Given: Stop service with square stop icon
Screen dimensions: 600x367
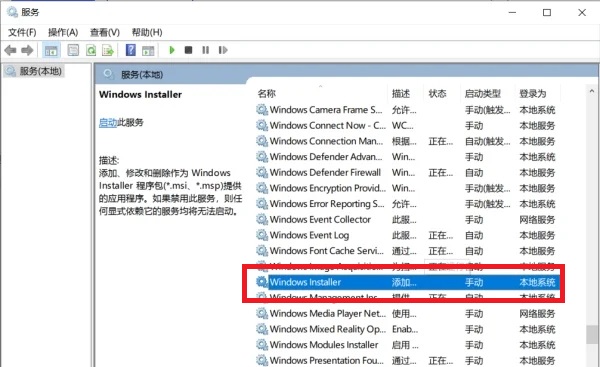Looking at the screenshot, I should click(x=188, y=50).
